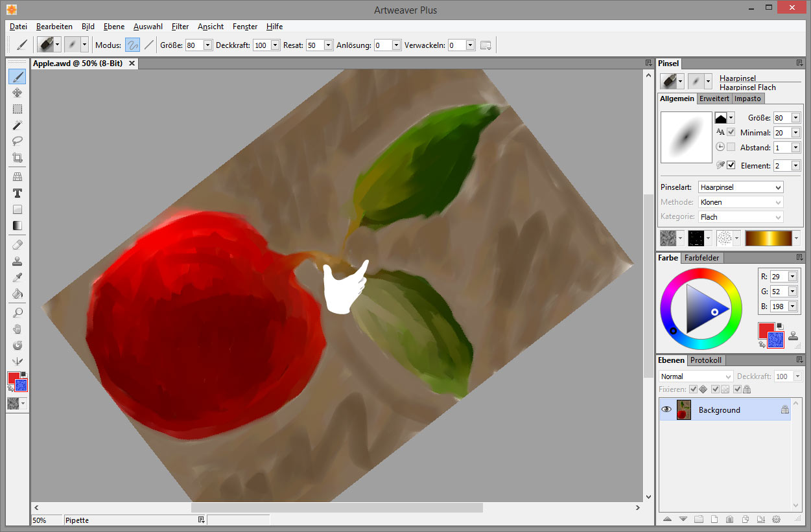Open the Deckkraft dropdown in the options bar
The width and height of the screenshot is (811, 532).
tap(275, 45)
